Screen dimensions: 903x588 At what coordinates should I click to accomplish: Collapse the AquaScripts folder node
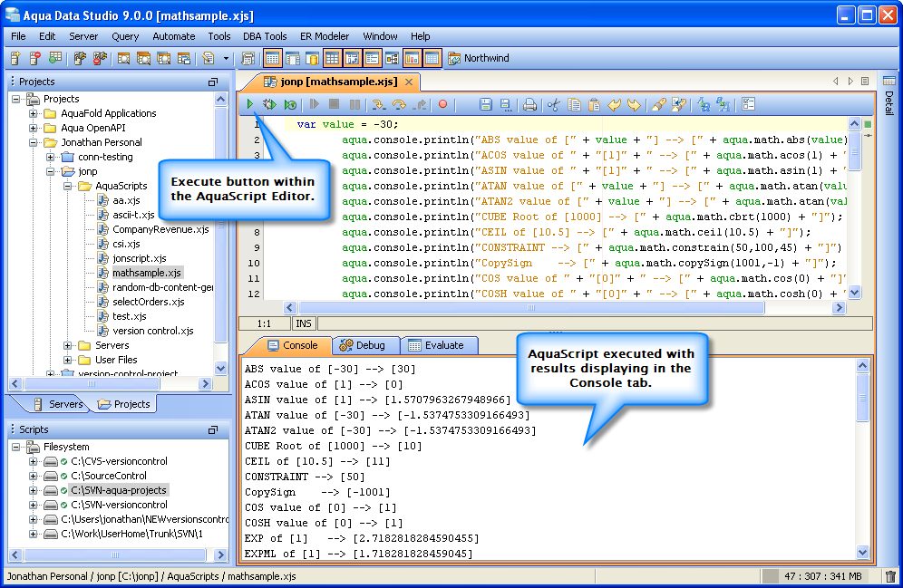click(x=68, y=186)
